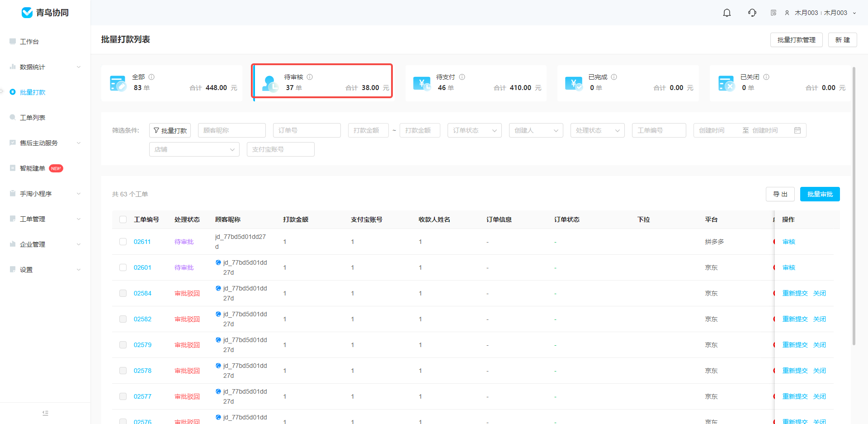The height and width of the screenshot is (424, 868).
Task: Click the info icon beside 待审核
Action: tap(310, 77)
